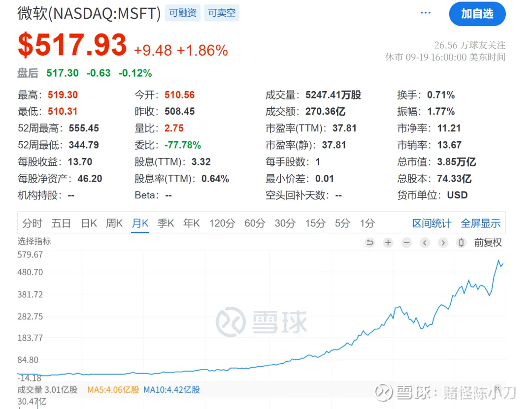Open 区间统计 range statistics
The image size is (532, 409).
point(432,223)
